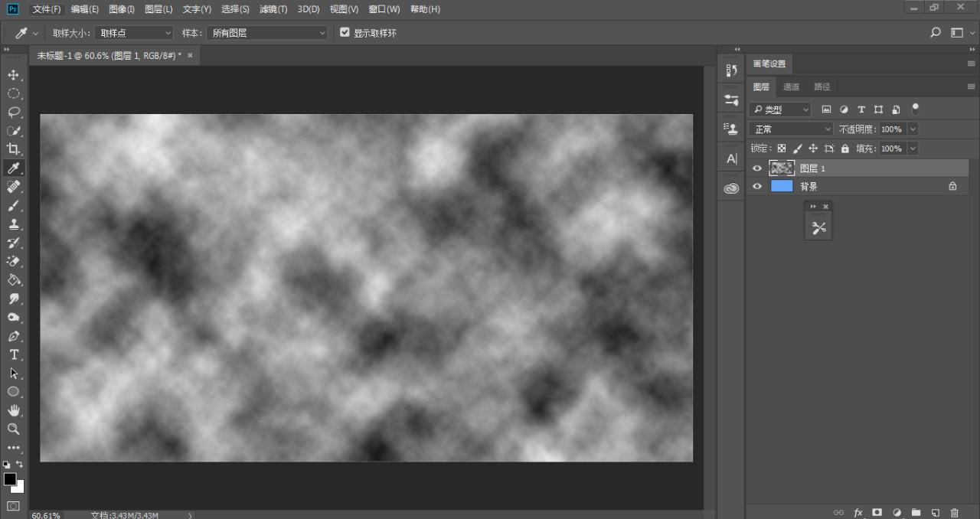Viewport: 980px width, 519px height.
Task: Select the Eraser tool
Action: (x=14, y=261)
